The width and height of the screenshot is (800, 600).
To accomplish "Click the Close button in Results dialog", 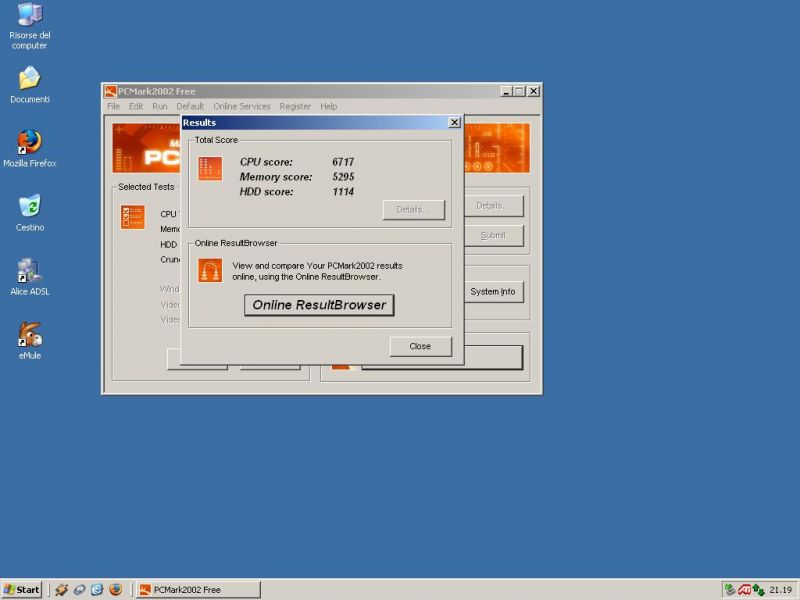I will click(x=420, y=346).
